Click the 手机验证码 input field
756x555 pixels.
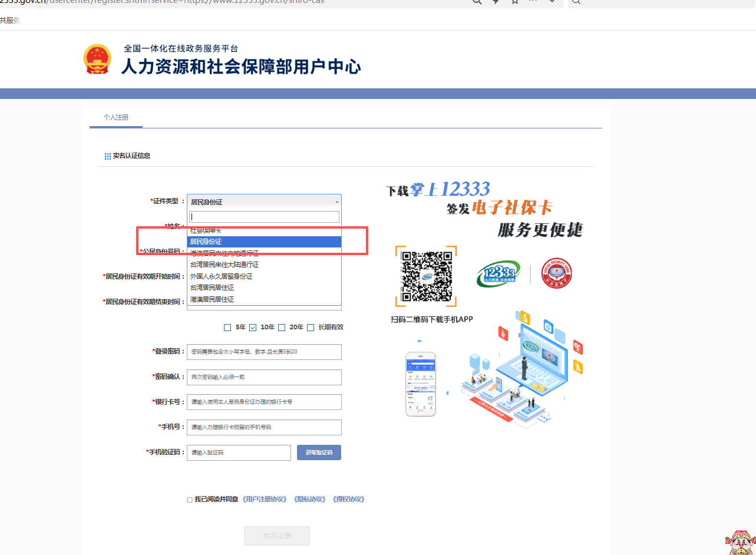(239, 452)
